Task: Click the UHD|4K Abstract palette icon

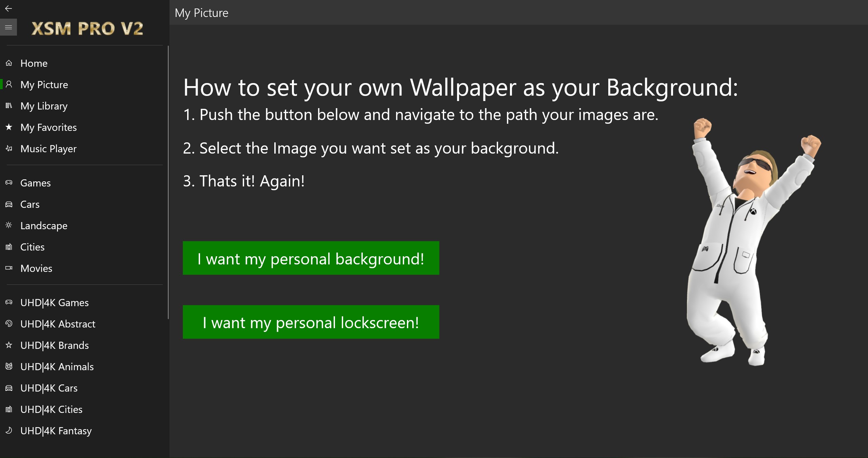Action: pyautogui.click(x=9, y=324)
